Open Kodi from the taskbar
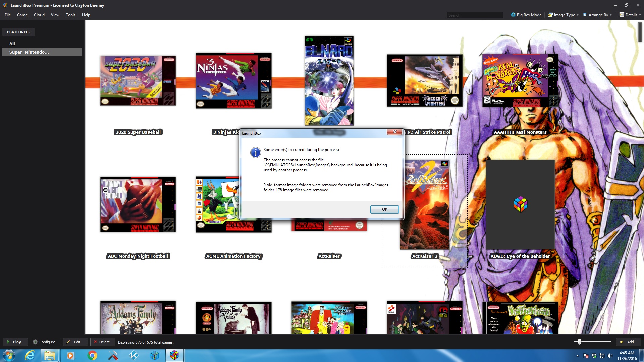The width and height of the screenshot is (644, 362). pos(133,355)
